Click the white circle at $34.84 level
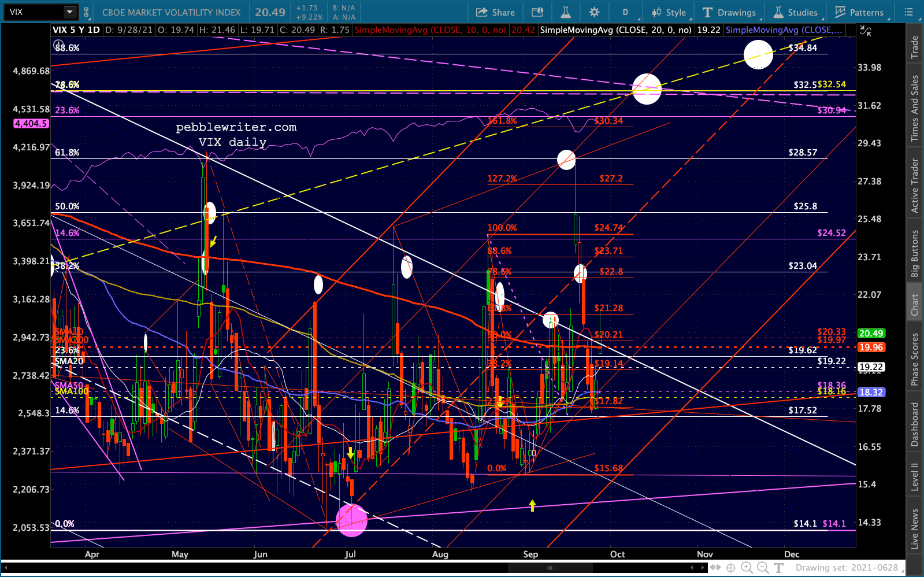This screenshot has height=577, width=924. pos(758,55)
